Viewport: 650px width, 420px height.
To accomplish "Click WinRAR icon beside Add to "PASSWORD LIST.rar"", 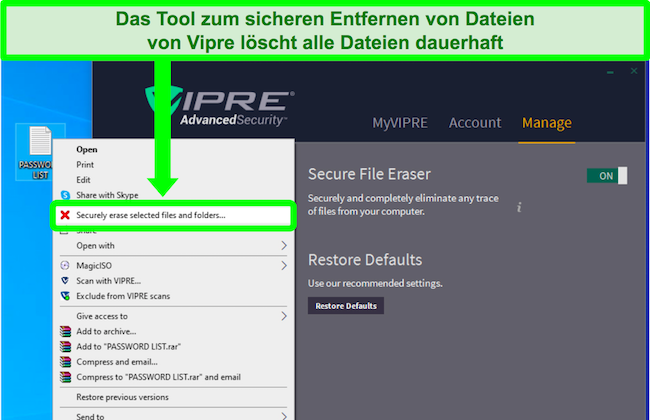I will pyautogui.click(x=65, y=347).
